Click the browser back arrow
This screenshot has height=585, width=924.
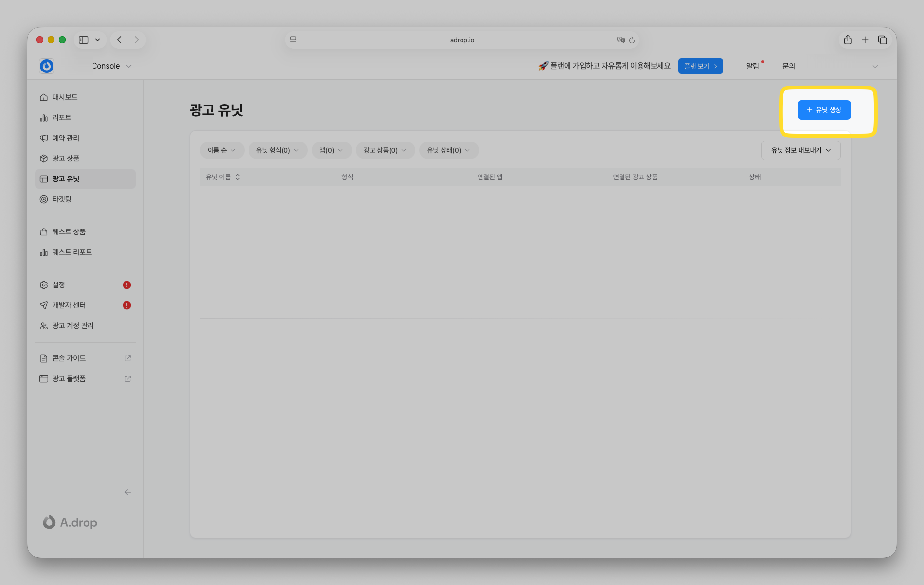(119, 40)
